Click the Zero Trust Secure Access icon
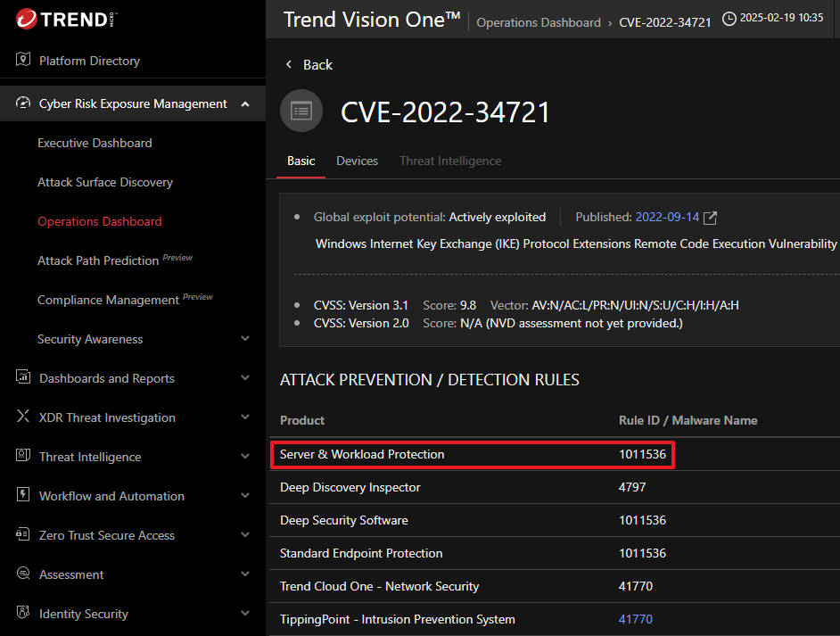Screen dimensions: 840x636 [23, 535]
